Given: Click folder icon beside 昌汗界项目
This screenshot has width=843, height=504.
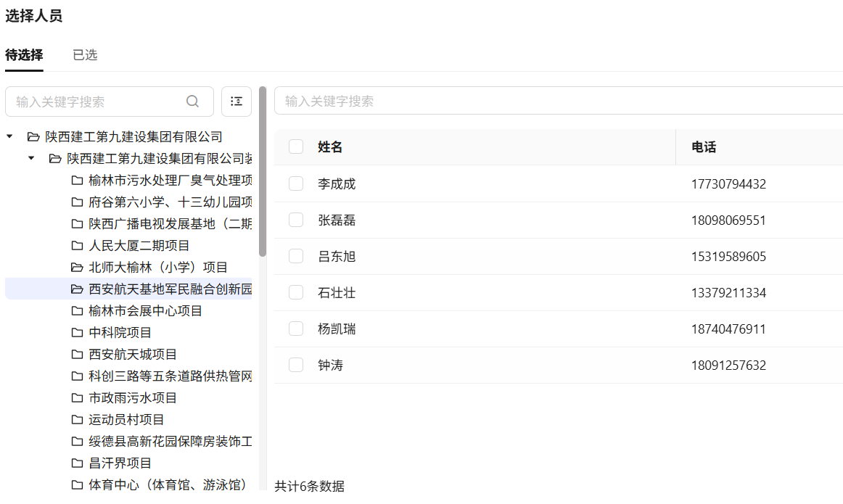Looking at the screenshot, I should pyautogui.click(x=77, y=463).
